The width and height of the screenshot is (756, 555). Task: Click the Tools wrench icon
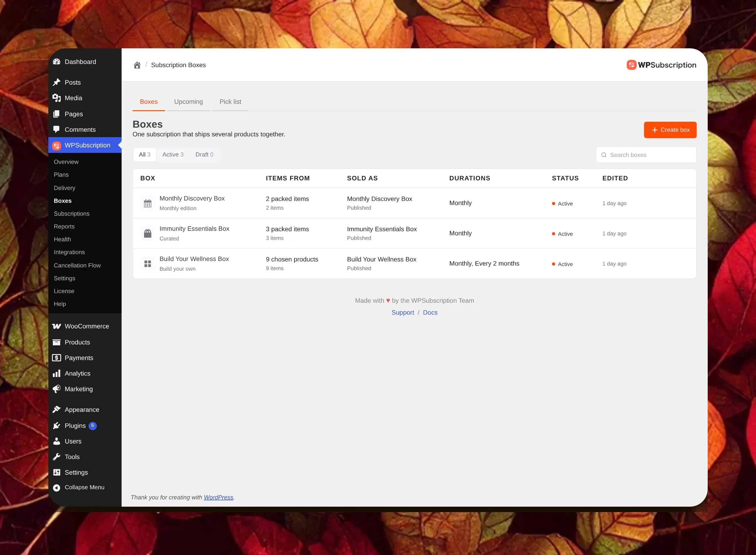56,457
